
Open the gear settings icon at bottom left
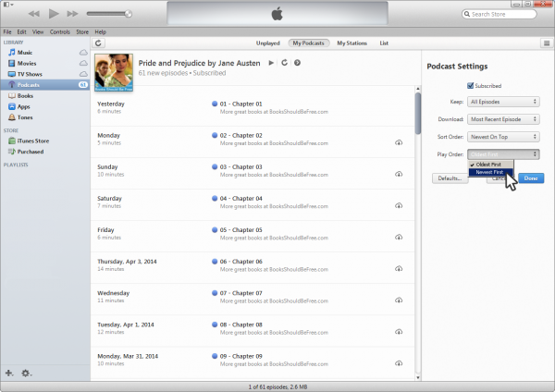pyautogui.click(x=26, y=373)
